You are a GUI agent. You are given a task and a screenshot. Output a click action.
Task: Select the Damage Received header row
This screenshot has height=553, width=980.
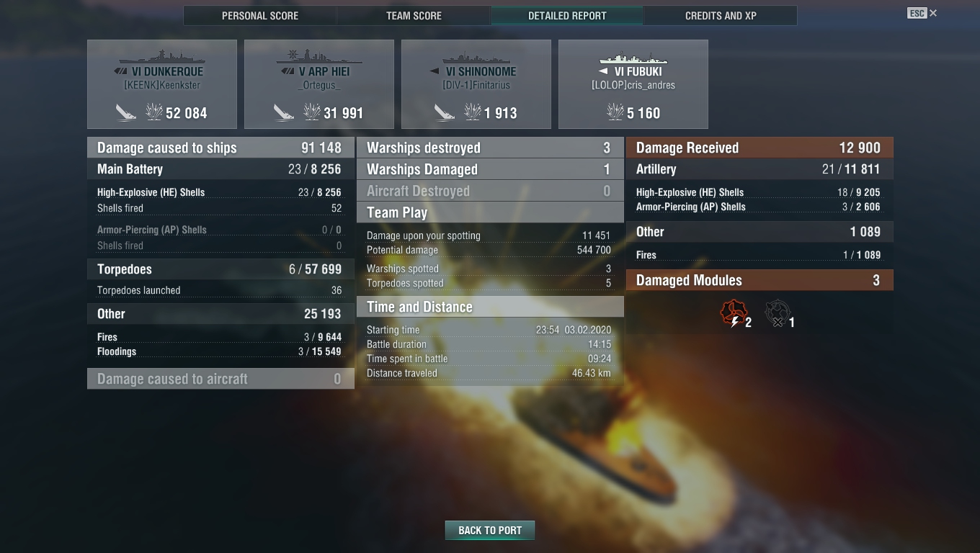coord(759,148)
